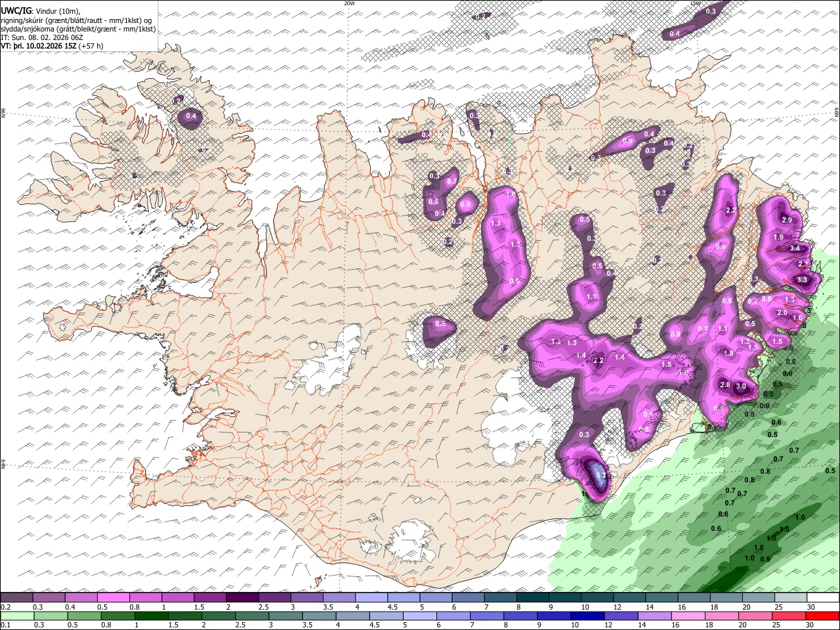Click the 3.0 snowfall value on the map
Screen dimensions: 840x630
tap(741, 387)
